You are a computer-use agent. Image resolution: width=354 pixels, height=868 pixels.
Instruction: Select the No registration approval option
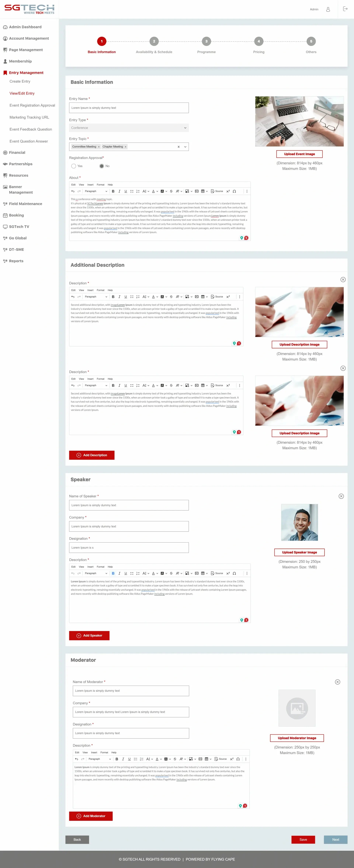(x=102, y=166)
